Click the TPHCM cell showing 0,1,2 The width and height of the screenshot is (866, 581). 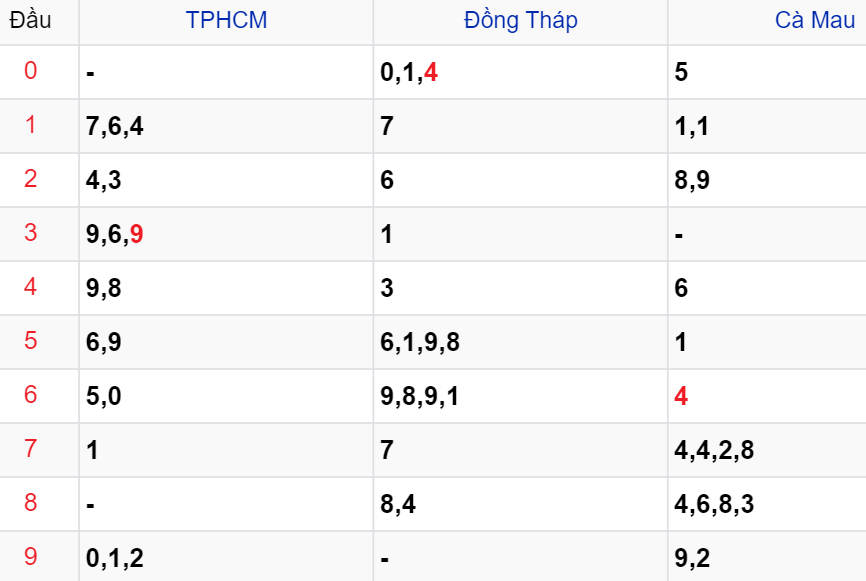(x=115, y=558)
